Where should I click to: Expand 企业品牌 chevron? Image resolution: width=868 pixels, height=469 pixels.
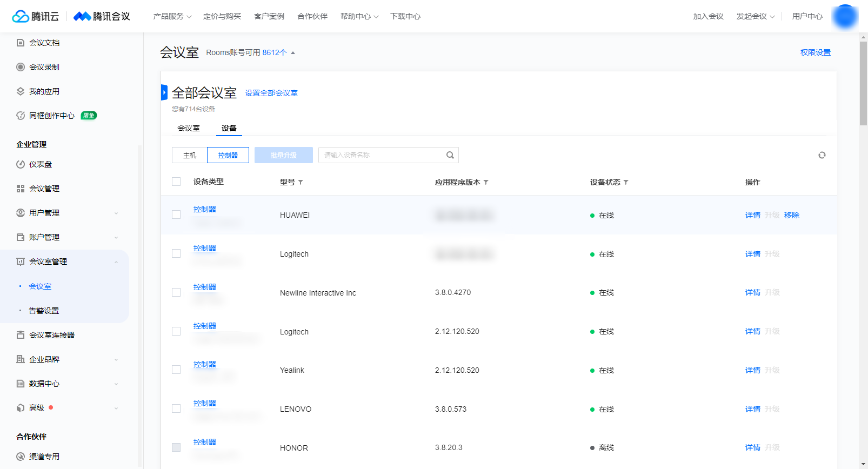(116, 360)
